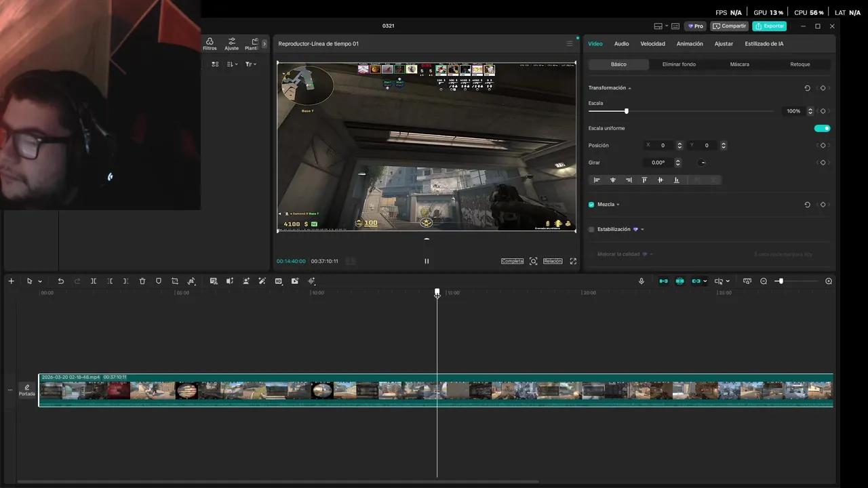Add a new track with plus icon
868x488 pixels.
click(x=11, y=281)
